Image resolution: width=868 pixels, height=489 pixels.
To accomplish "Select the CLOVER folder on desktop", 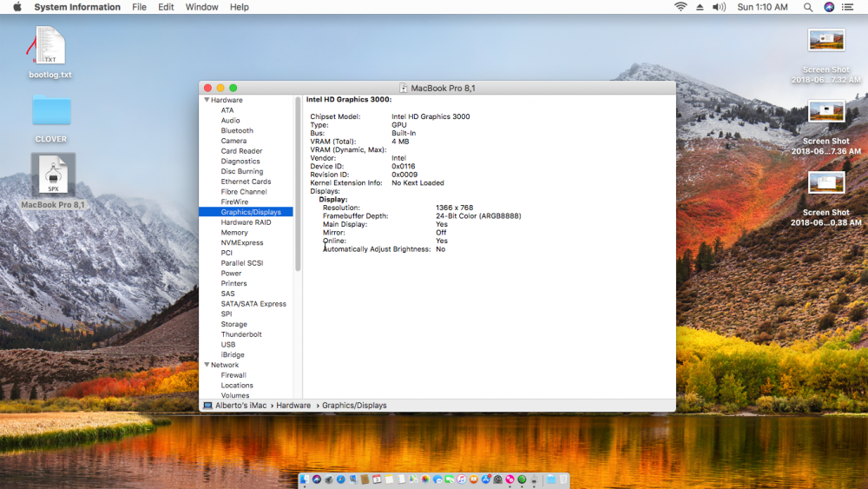I will (51, 118).
